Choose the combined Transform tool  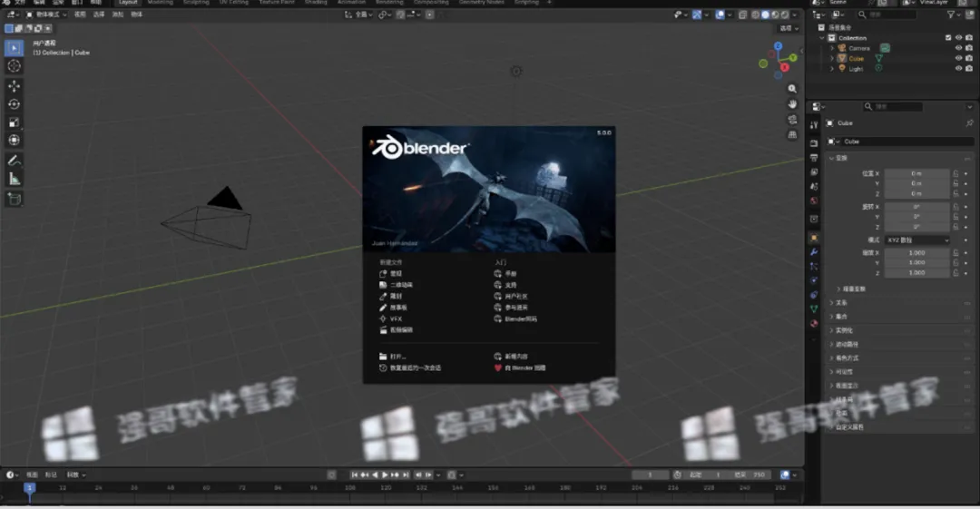(x=14, y=140)
